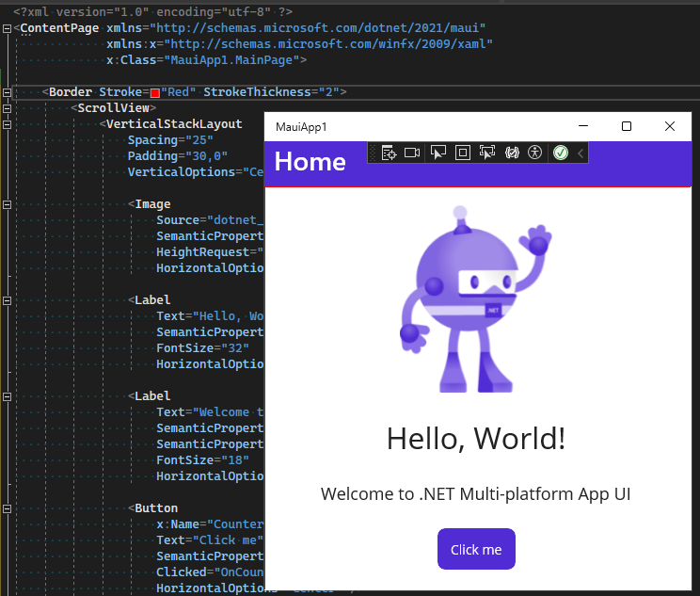
Task: Click the red Stroke color swatch
Action: point(155,93)
